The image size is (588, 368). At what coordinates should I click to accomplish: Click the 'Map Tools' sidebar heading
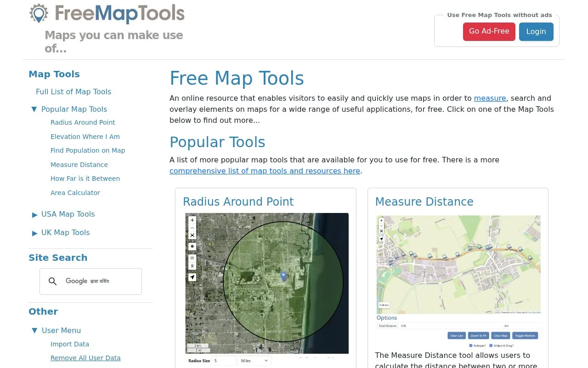click(54, 74)
